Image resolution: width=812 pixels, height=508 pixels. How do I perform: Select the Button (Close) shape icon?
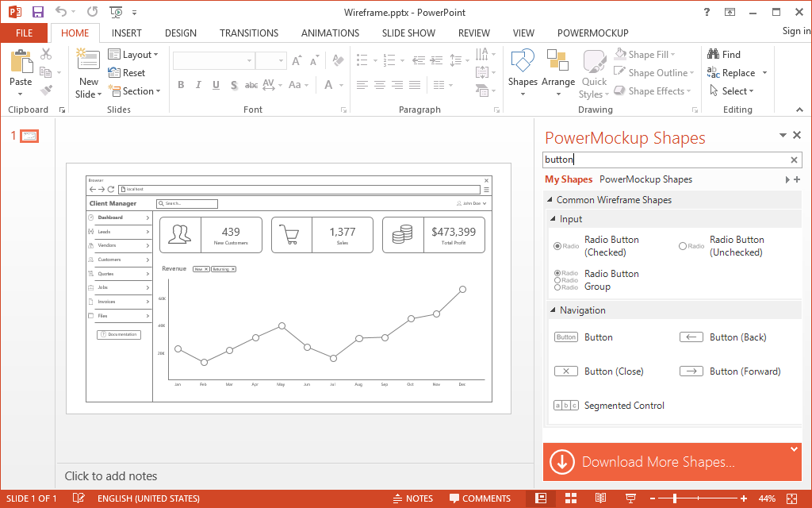[x=566, y=371]
